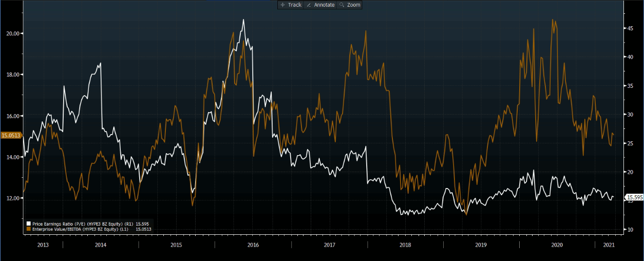Click the 2014 label on the time axis
644x261 pixels.
[x=101, y=245]
